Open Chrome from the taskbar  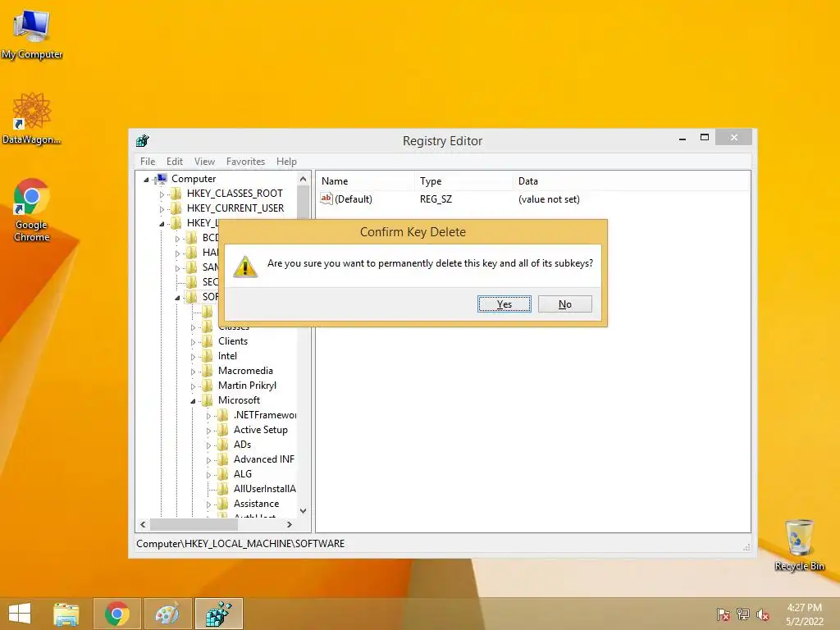[117, 614]
